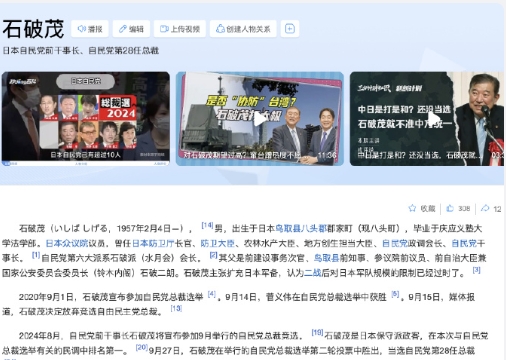Open reference footnote [4]

pos(212,294)
